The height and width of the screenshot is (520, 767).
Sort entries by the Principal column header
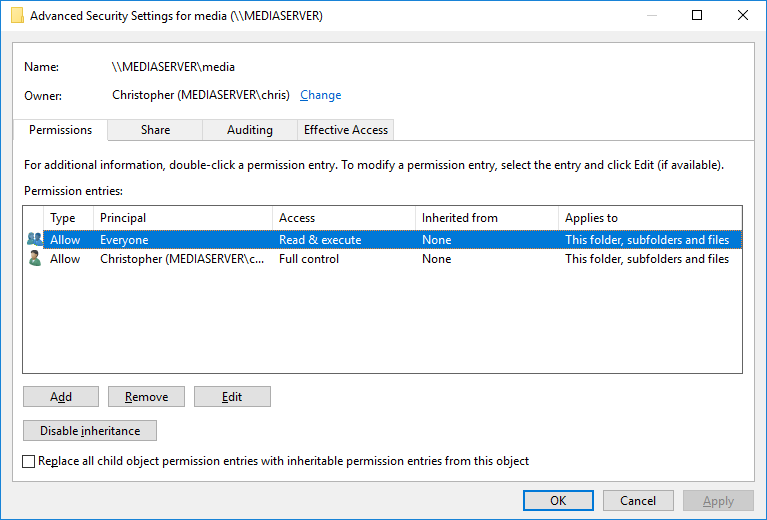[x=183, y=218]
